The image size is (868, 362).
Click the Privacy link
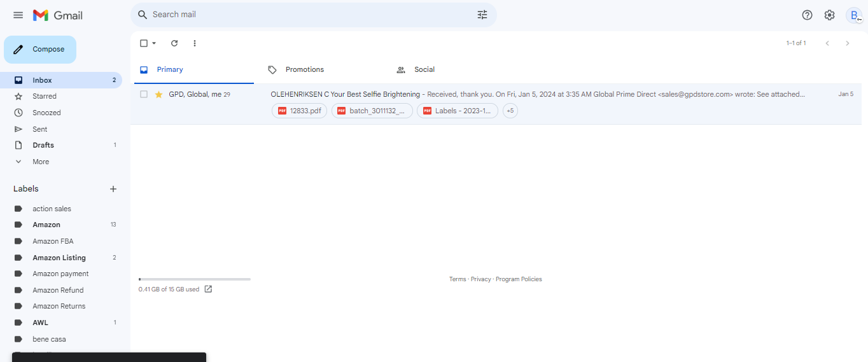tap(481, 279)
